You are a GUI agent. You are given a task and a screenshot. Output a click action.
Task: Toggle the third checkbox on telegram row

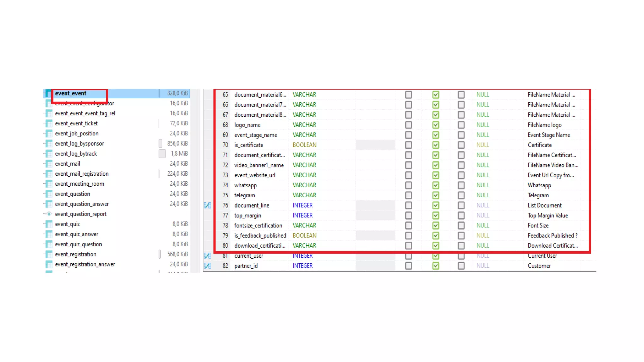click(x=461, y=195)
